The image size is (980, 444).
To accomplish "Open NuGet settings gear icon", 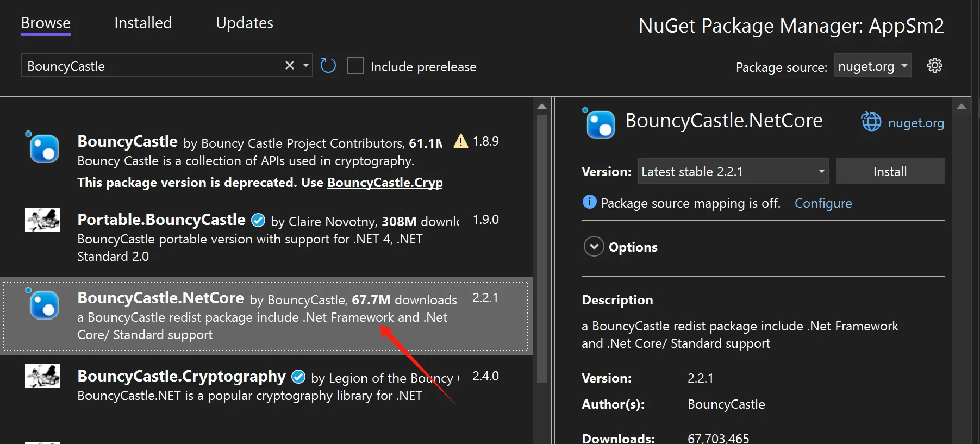I will (935, 66).
